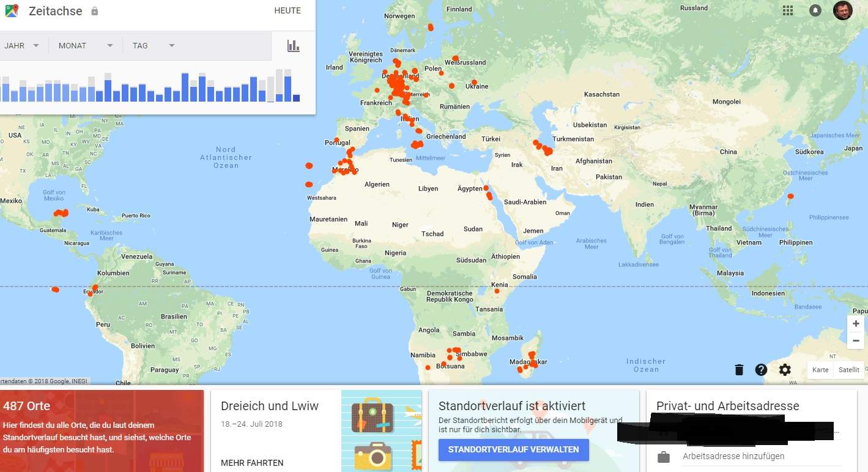Open timeline settings with the gear icon
The height and width of the screenshot is (472, 868).
[784, 370]
